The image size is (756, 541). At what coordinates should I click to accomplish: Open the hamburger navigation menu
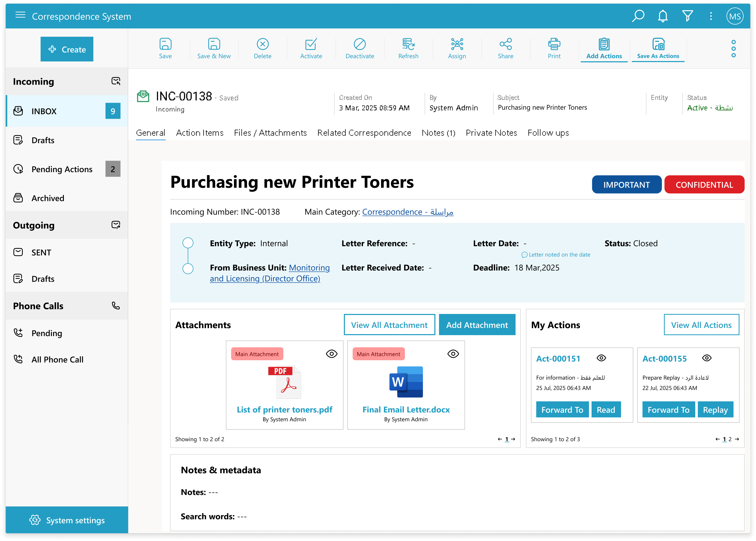pyautogui.click(x=20, y=15)
